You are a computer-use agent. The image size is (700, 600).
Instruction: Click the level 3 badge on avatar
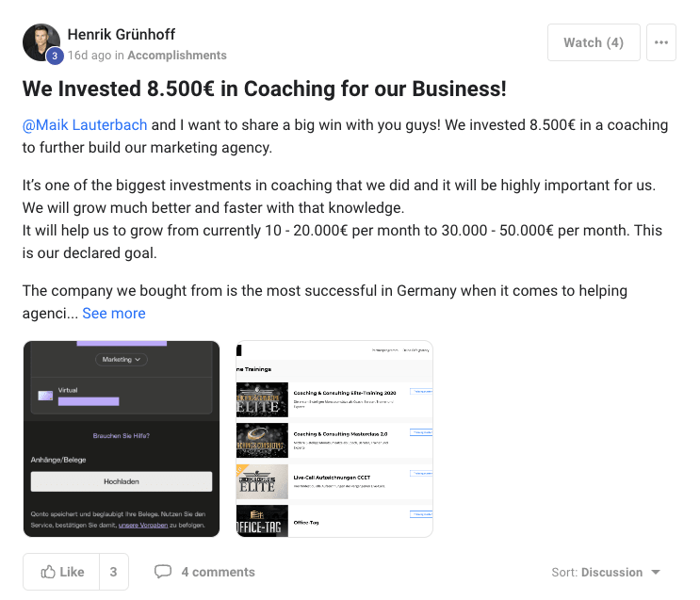click(x=55, y=57)
